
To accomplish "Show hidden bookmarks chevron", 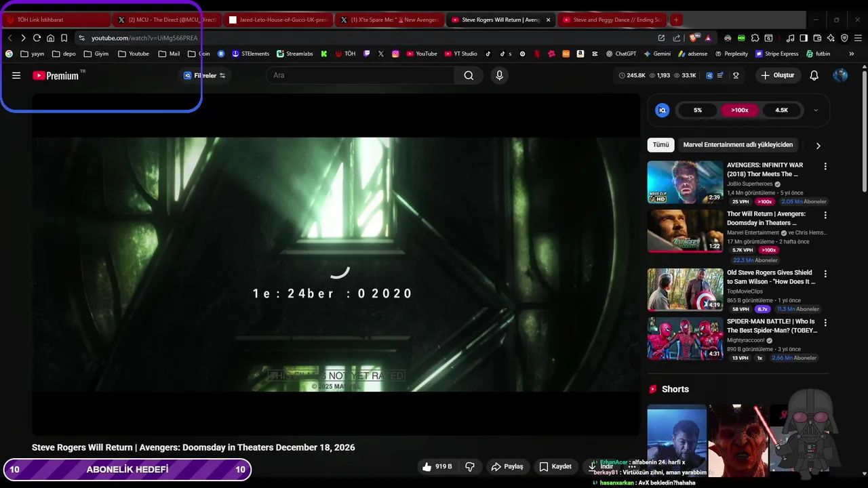I will coord(852,54).
